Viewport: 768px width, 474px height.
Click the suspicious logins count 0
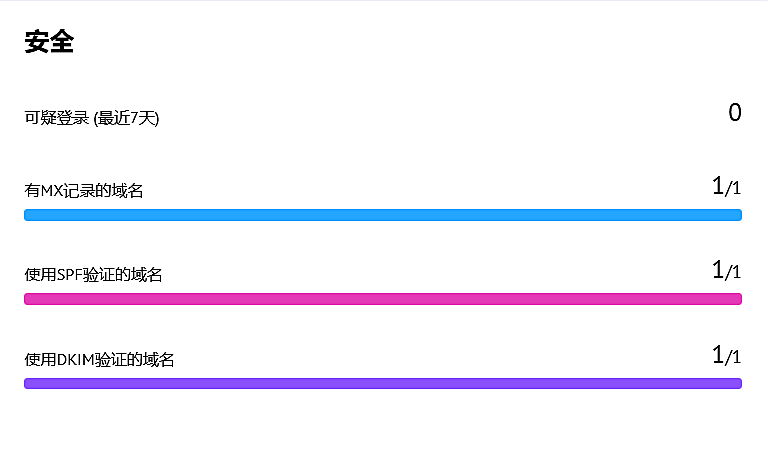(735, 113)
